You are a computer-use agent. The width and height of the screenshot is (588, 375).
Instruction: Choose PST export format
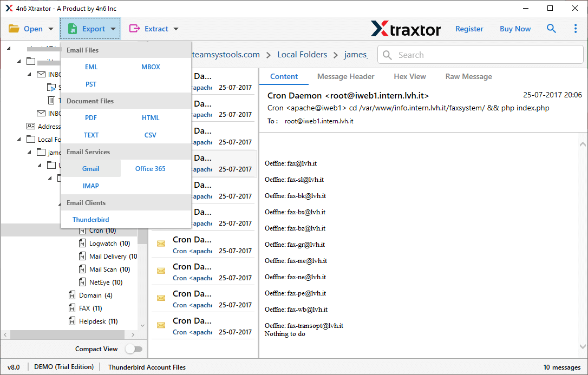click(91, 84)
